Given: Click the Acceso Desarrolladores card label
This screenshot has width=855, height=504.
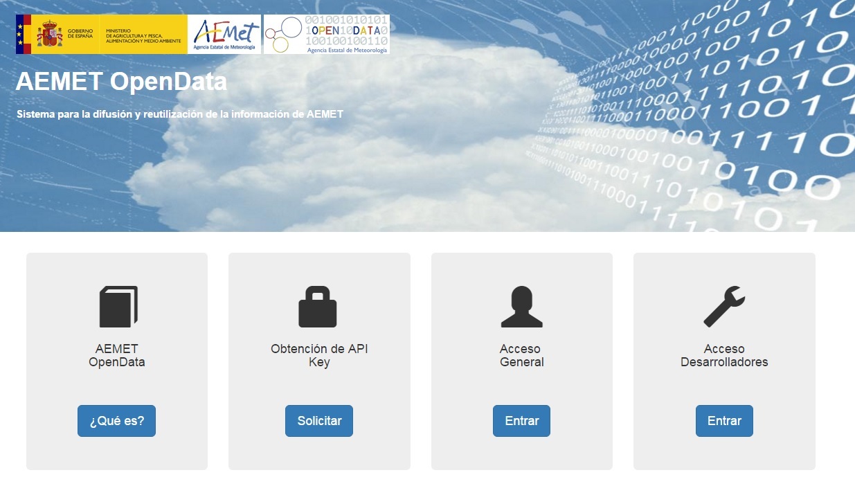Looking at the screenshot, I should [724, 355].
